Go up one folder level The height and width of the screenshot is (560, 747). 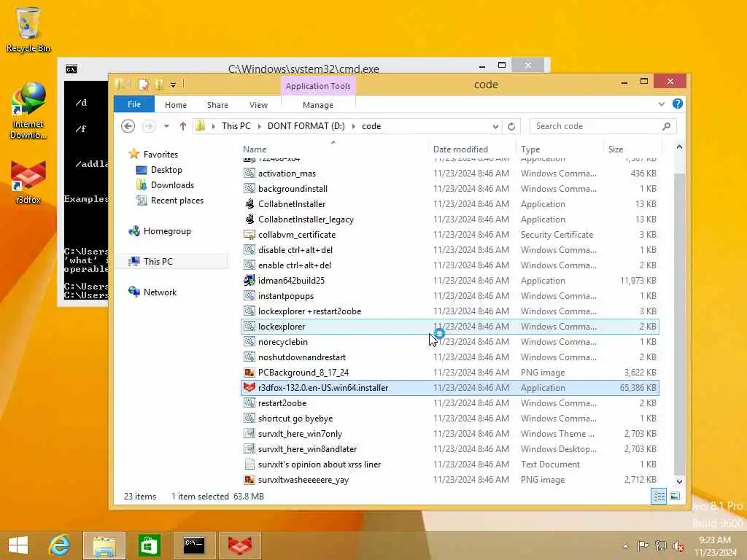click(x=183, y=126)
